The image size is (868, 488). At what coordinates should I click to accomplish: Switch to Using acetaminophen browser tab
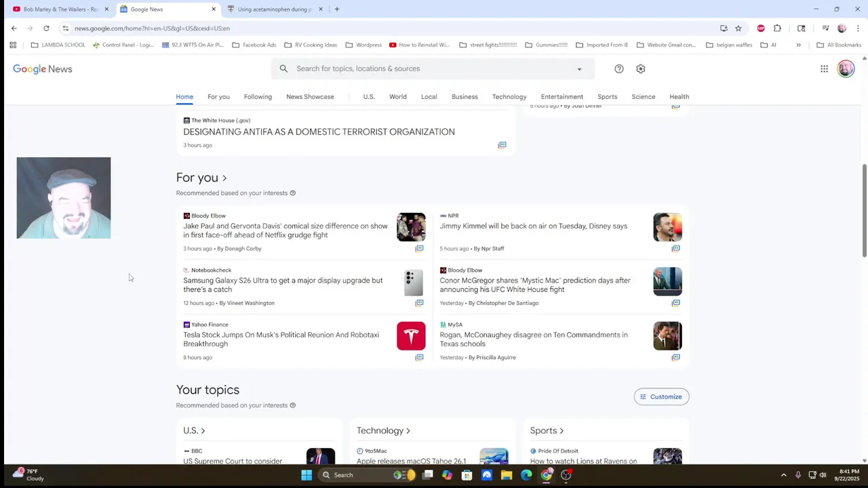(275, 9)
